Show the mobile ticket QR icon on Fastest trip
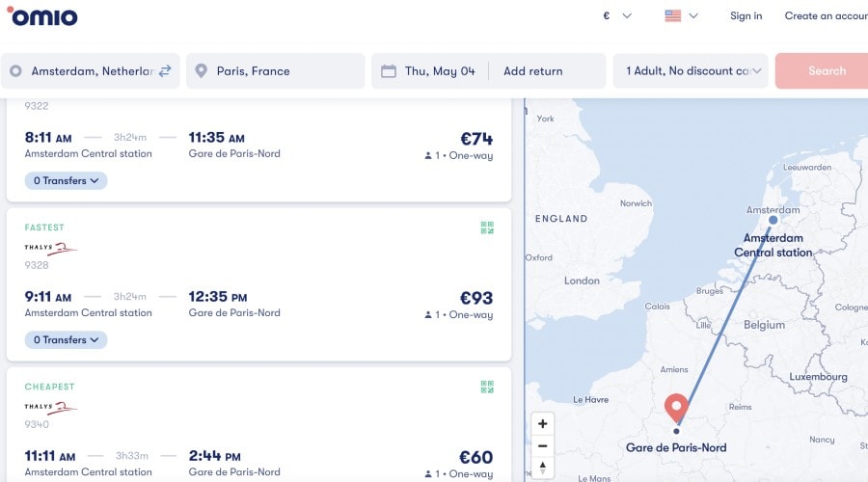This screenshot has width=868, height=482. click(487, 228)
